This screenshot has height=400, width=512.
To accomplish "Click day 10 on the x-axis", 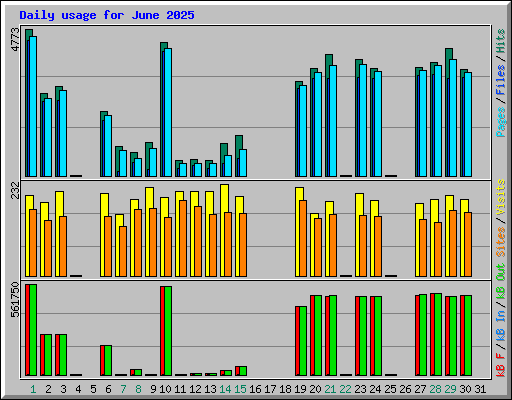I will click(x=165, y=389).
